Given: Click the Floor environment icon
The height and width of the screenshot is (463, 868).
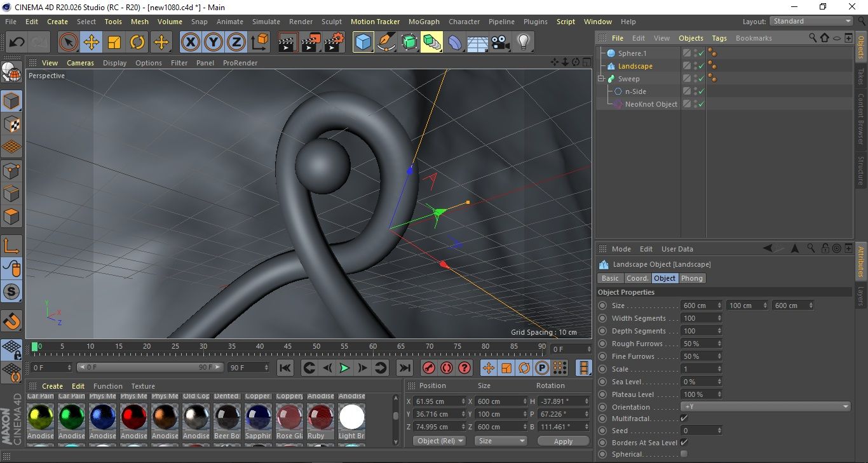Looking at the screenshot, I should pos(478,43).
